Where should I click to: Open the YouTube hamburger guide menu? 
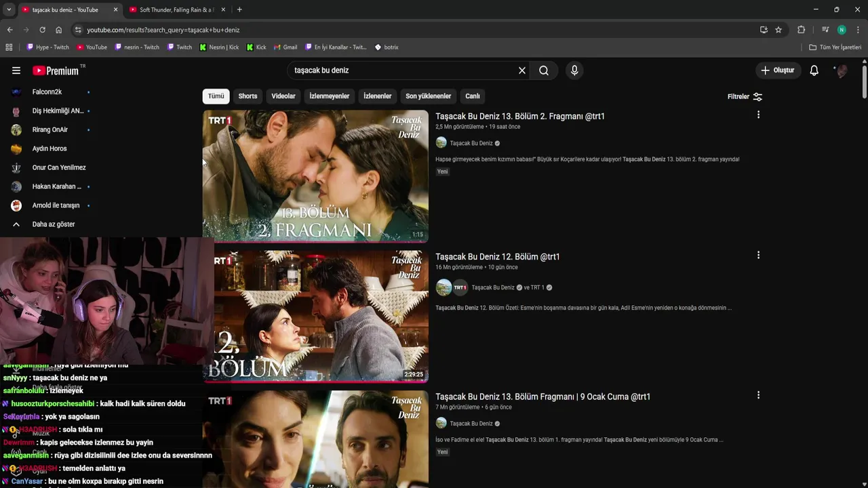[x=16, y=70]
